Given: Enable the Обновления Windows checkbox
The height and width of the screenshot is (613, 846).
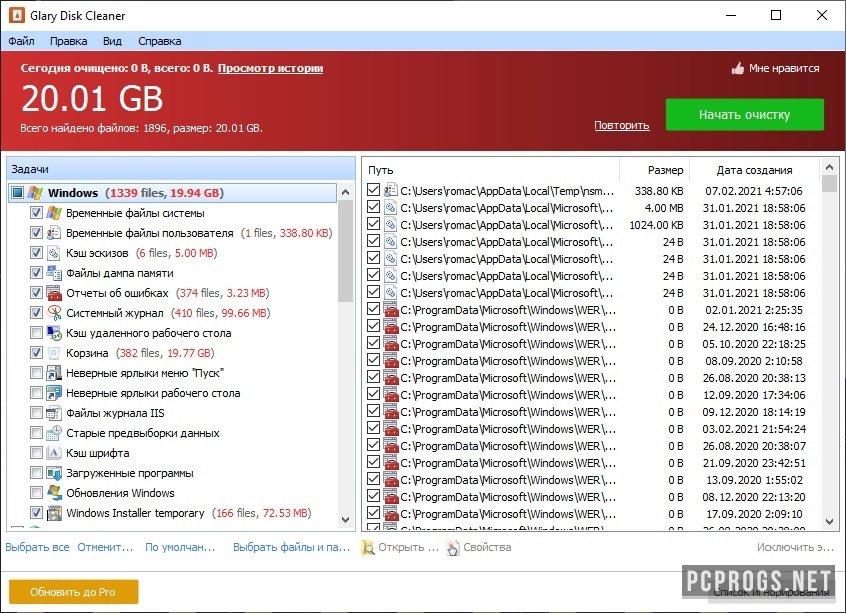Looking at the screenshot, I should [x=36, y=493].
